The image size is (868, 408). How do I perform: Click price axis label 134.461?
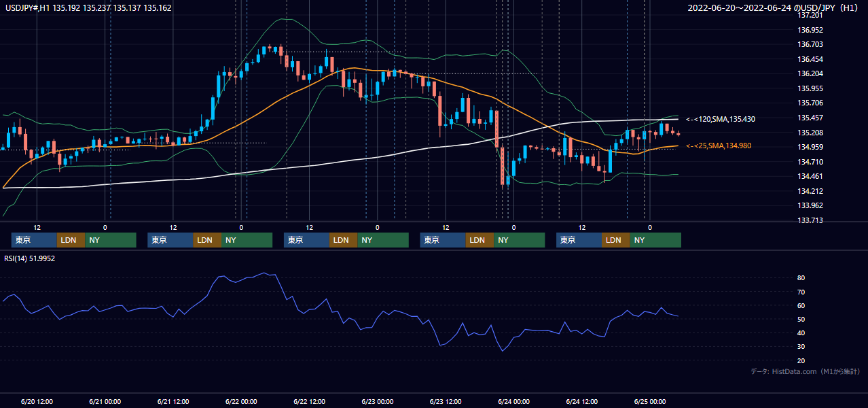[811, 176]
